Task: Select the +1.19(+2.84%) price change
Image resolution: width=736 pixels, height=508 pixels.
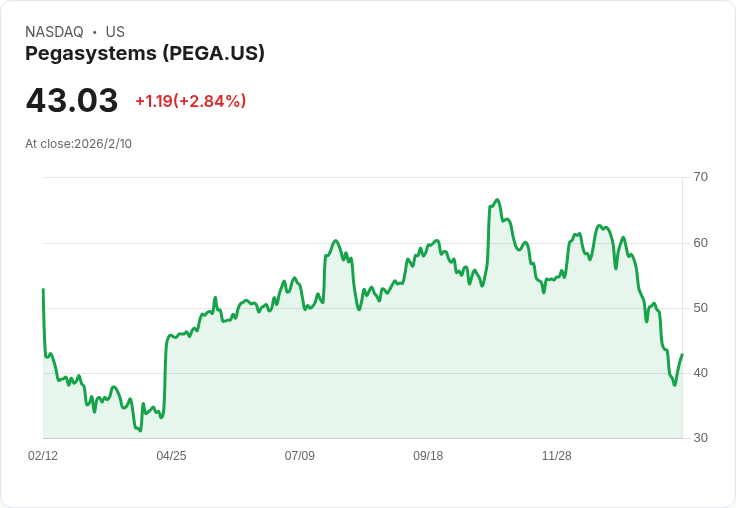Action: point(190,101)
